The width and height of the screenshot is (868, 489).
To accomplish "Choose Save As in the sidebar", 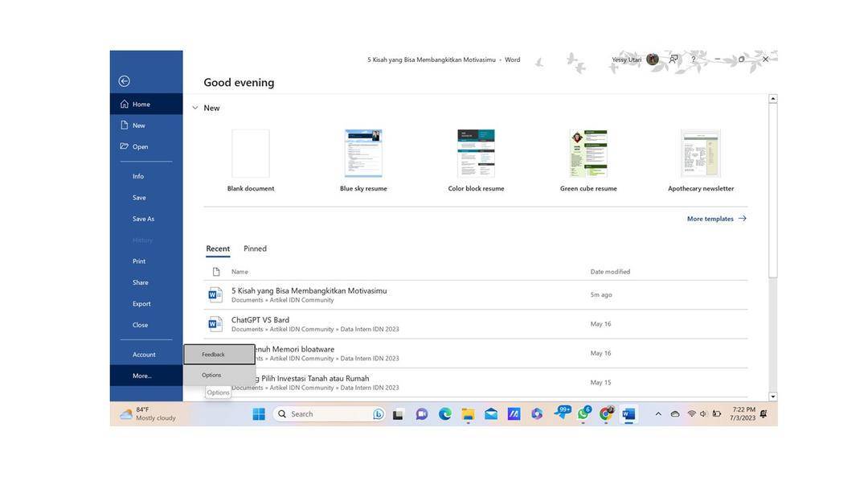I will click(x=146, y=219).
